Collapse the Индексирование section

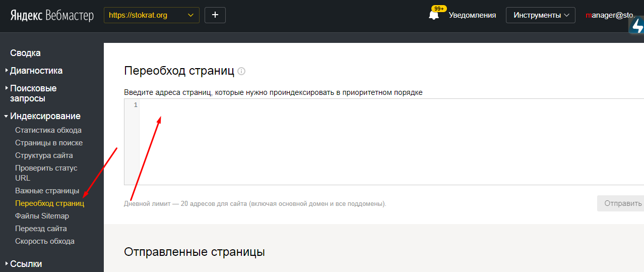[x=45, y=116]
